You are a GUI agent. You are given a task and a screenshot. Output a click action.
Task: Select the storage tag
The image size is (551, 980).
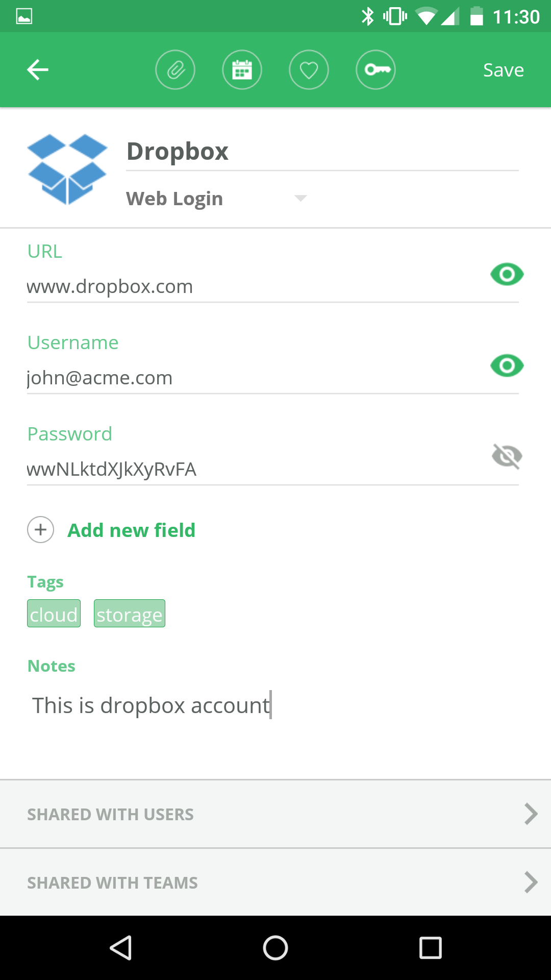point(129,614)
